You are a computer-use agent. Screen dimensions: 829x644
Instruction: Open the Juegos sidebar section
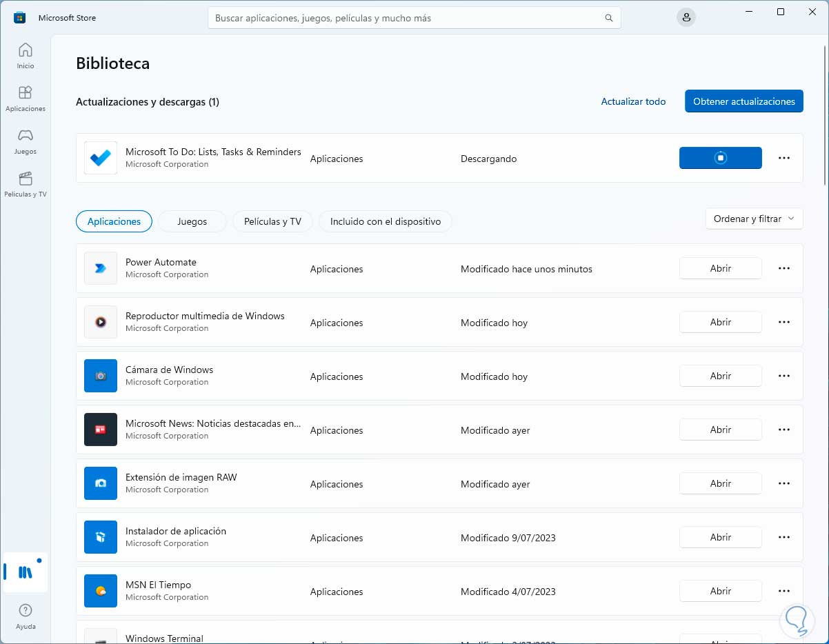click(x=26, y=141)
